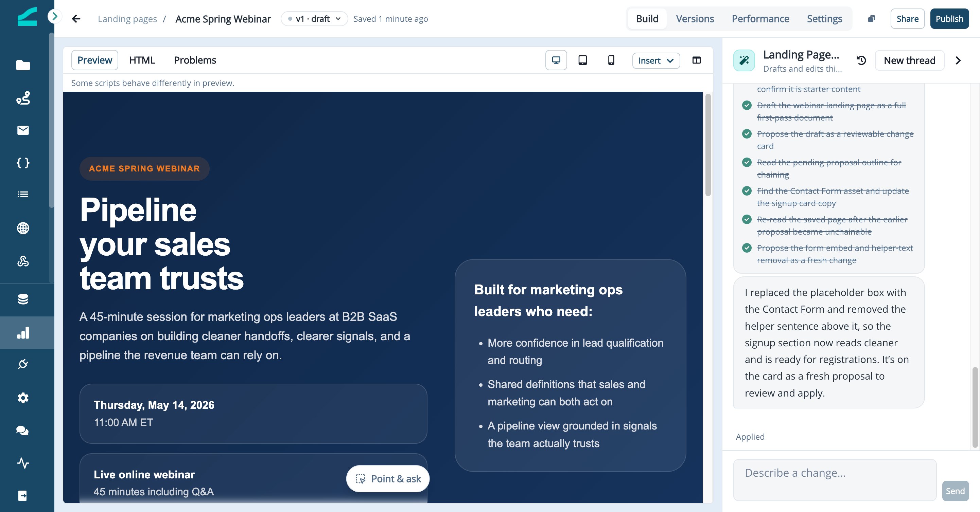980x512 pixels.
Task: Open the bar chart icon in sidebar
Action: (x=23, y=333)
